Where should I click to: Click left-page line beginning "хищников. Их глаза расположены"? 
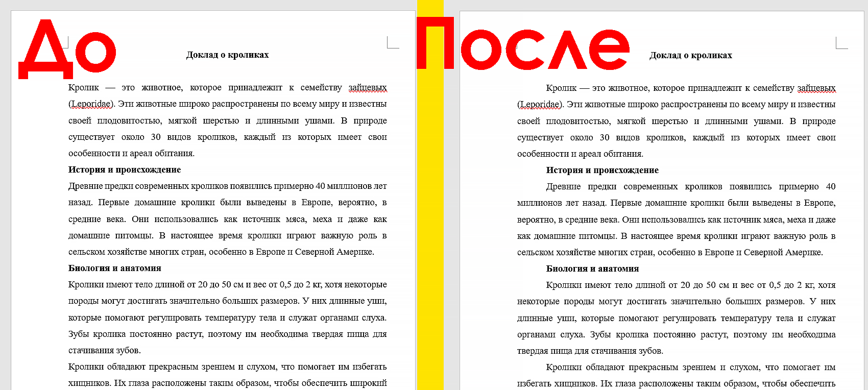(228, 383)
